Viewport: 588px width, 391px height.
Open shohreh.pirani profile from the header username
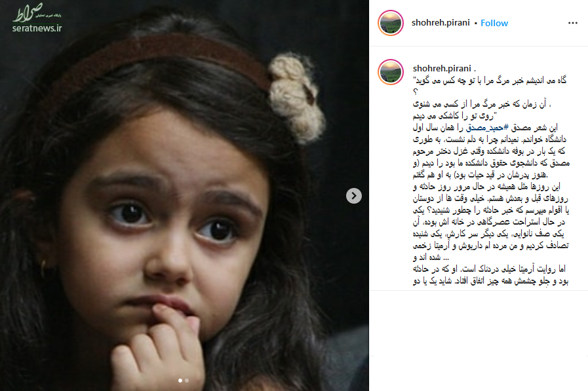(441, 23)
